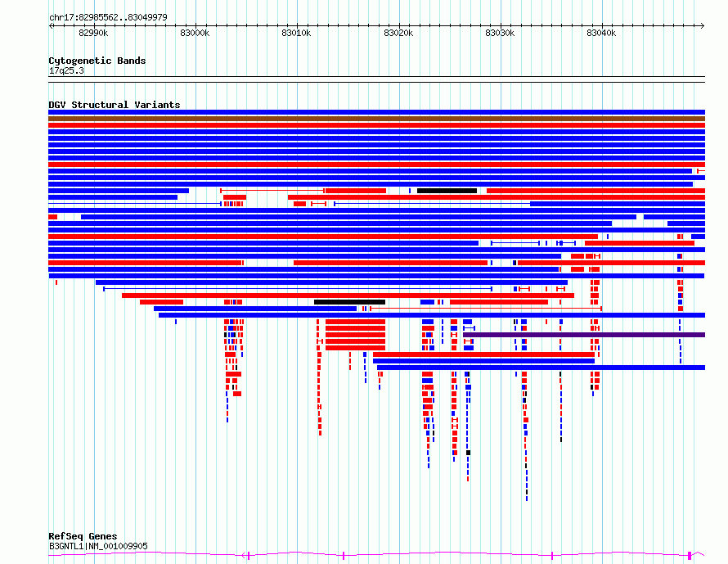This screenshot has width=728, height=564.
Task: Select the long purple structural variant bar
Action: [584, 335]
